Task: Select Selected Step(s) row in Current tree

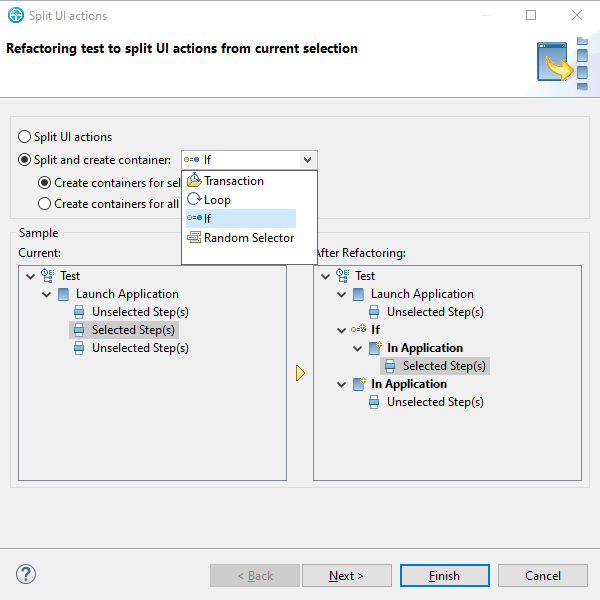Action: pyautogui.click(x=124, y=330)
